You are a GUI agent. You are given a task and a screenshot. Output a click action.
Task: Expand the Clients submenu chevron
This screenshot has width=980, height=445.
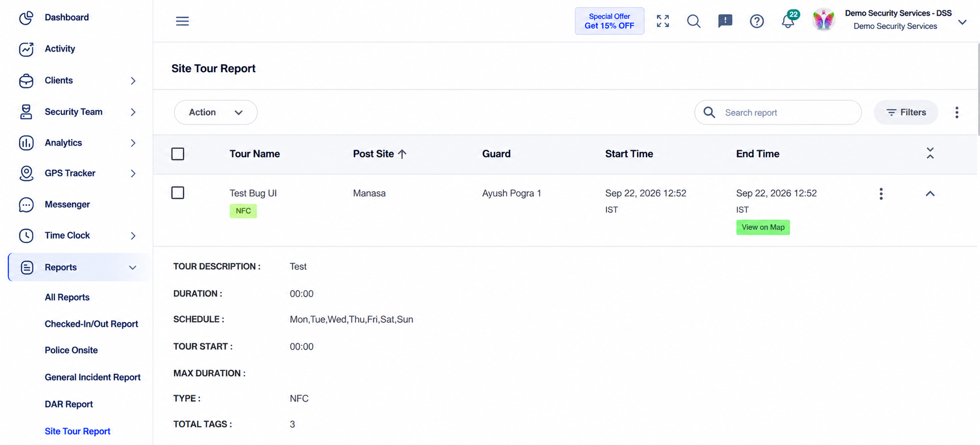(x=133, y=81)
